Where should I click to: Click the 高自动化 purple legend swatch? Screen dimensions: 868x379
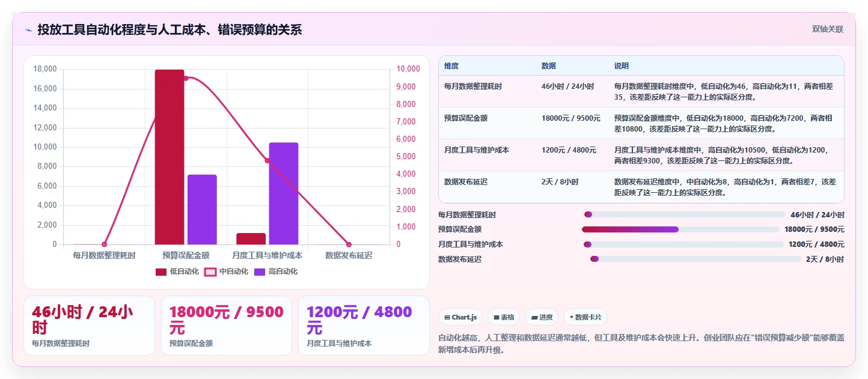coord(260,272)
